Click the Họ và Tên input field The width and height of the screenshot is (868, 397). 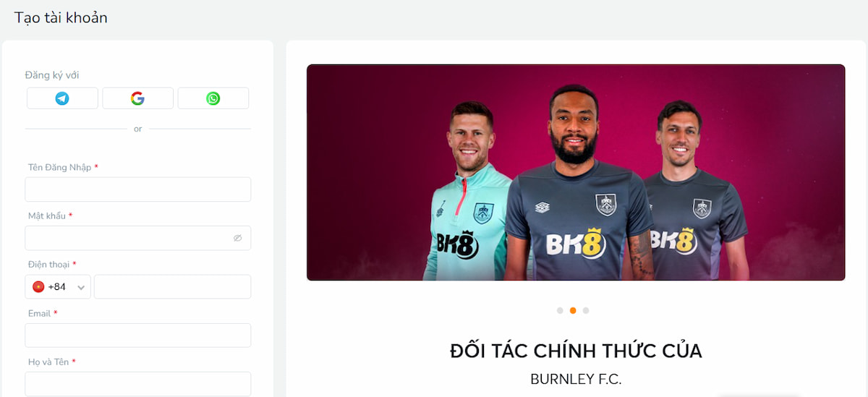point(137,384)
